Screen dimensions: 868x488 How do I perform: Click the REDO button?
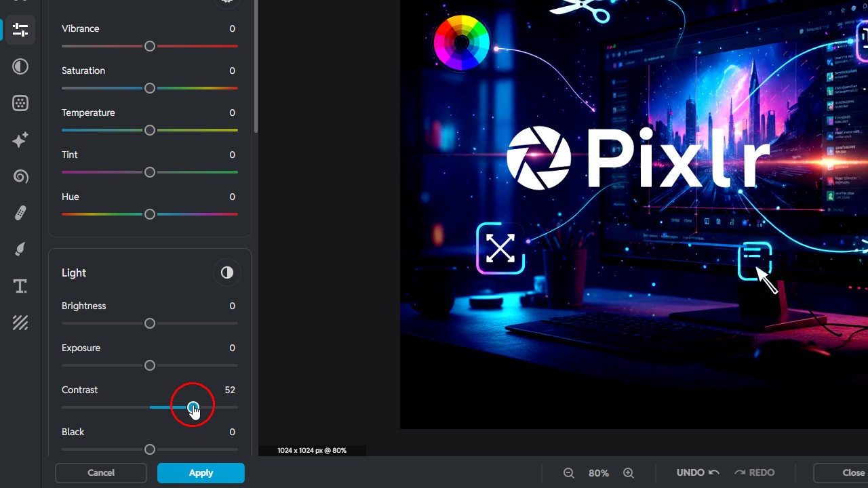click(754, 473)
